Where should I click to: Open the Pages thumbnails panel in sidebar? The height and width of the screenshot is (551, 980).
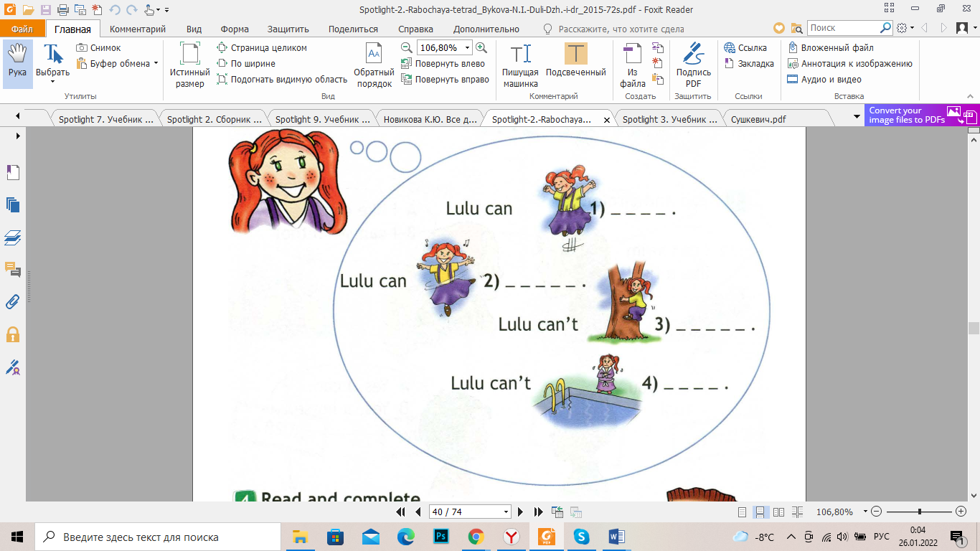13,204
